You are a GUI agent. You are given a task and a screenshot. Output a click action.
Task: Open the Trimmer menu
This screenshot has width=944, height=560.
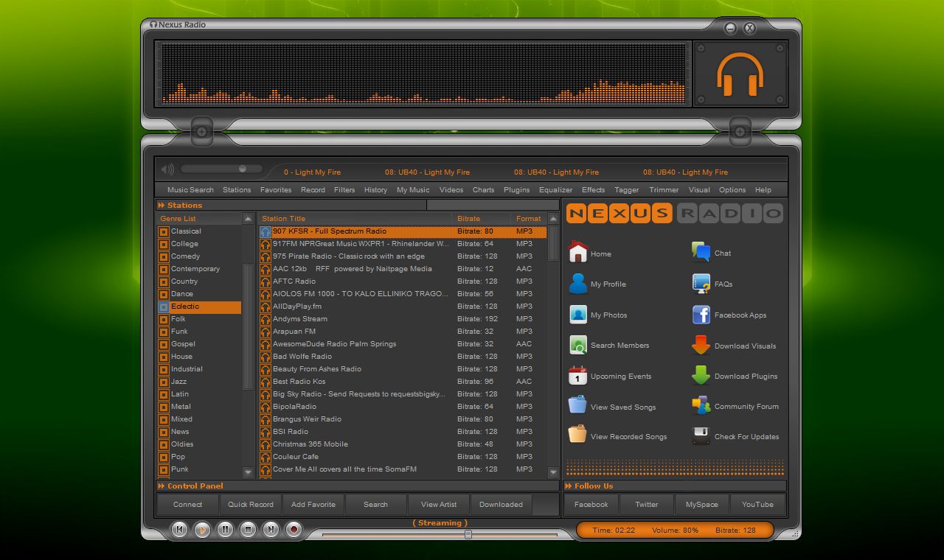point(664,189)
